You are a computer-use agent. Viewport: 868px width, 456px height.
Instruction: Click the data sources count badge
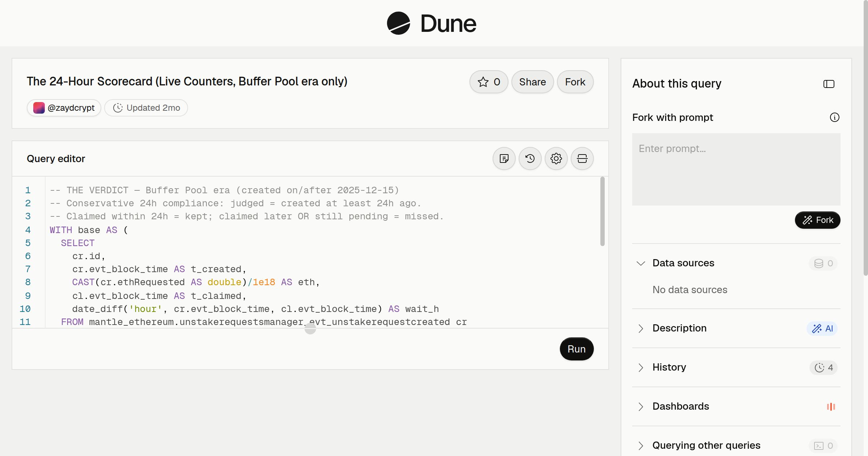point(823,263)
